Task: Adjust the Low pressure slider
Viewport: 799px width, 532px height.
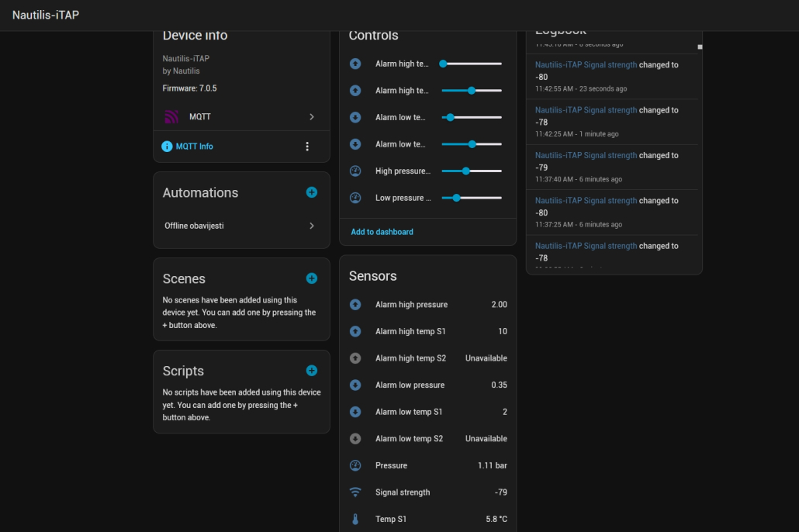Action: point(457,198)
